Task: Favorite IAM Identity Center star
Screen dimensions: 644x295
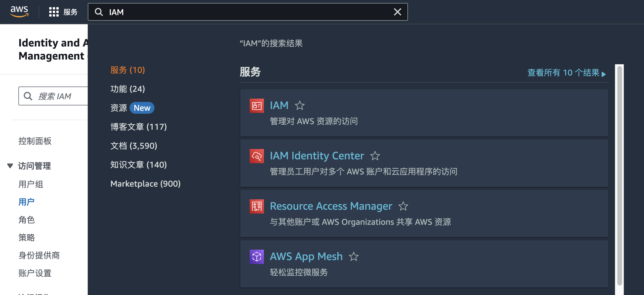Action: click(x=375, y=156)
